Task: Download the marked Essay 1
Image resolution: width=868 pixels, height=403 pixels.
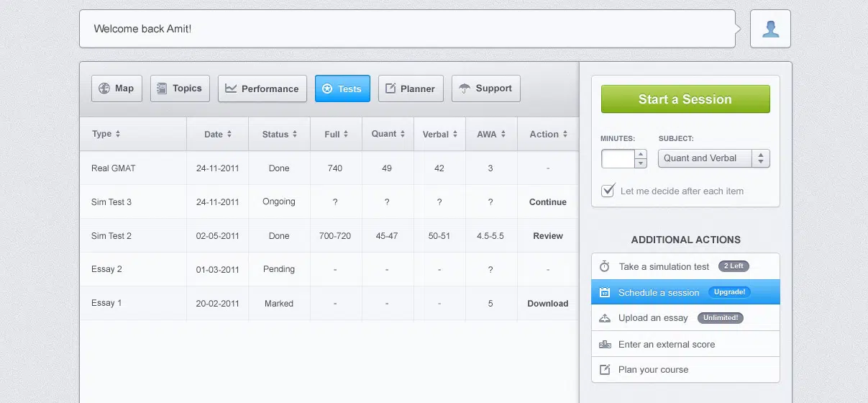Action: point(547,304)
